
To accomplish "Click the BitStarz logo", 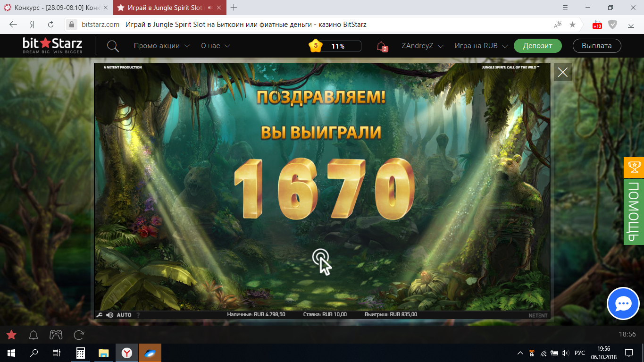I will click(52, 46).
